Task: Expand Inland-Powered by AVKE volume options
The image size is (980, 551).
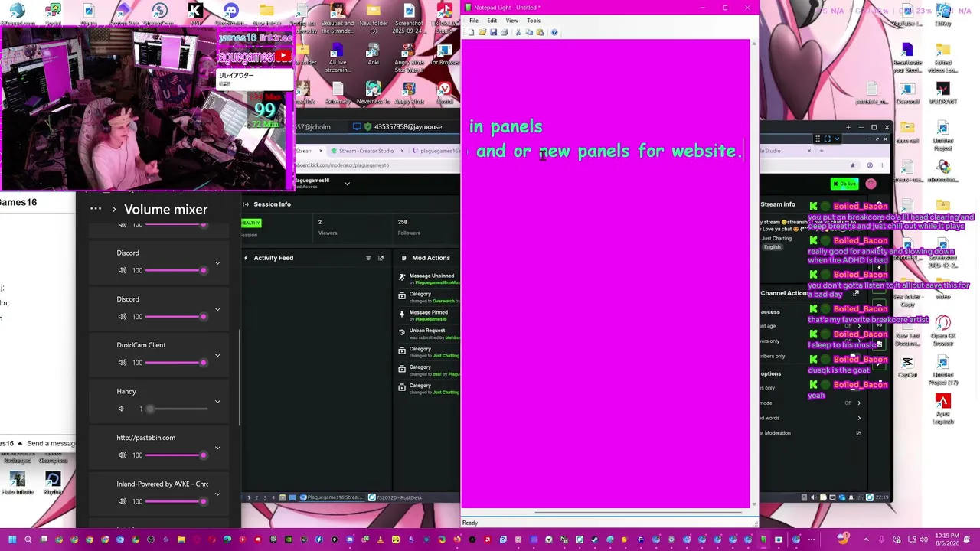Action: click(x=217, y=494)
